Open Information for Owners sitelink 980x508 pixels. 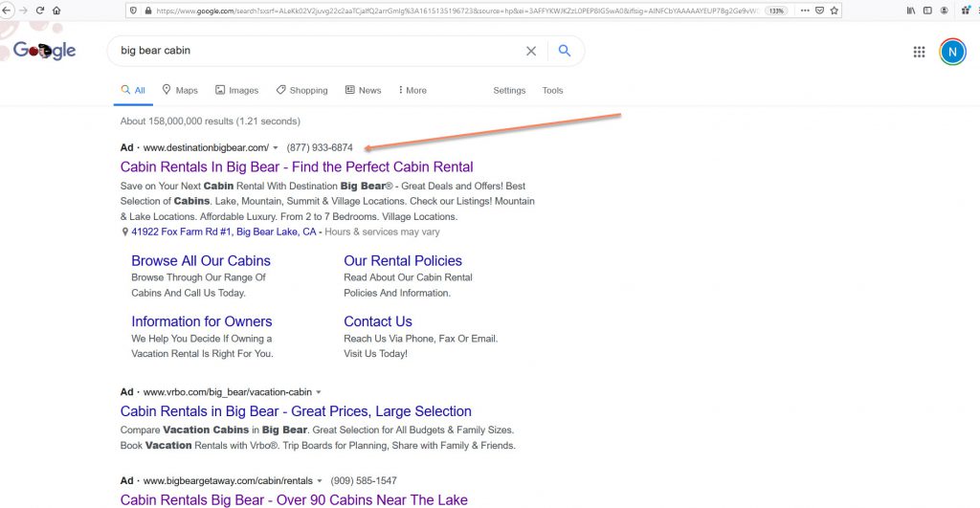tap(201, 321)
